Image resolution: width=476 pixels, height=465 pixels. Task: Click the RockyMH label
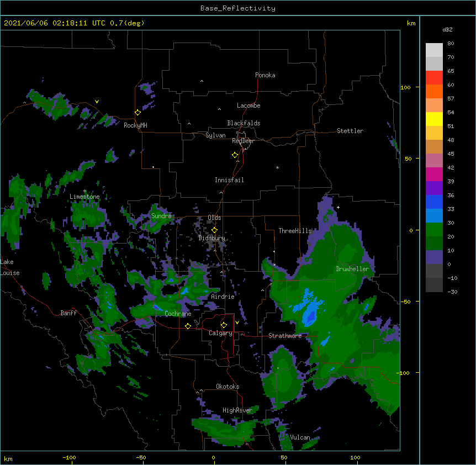[x=135, y=125]
